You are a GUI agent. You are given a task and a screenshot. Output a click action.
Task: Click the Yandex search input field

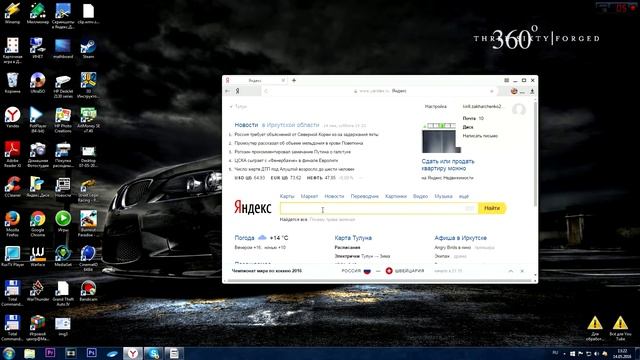[x=378, y=209]
